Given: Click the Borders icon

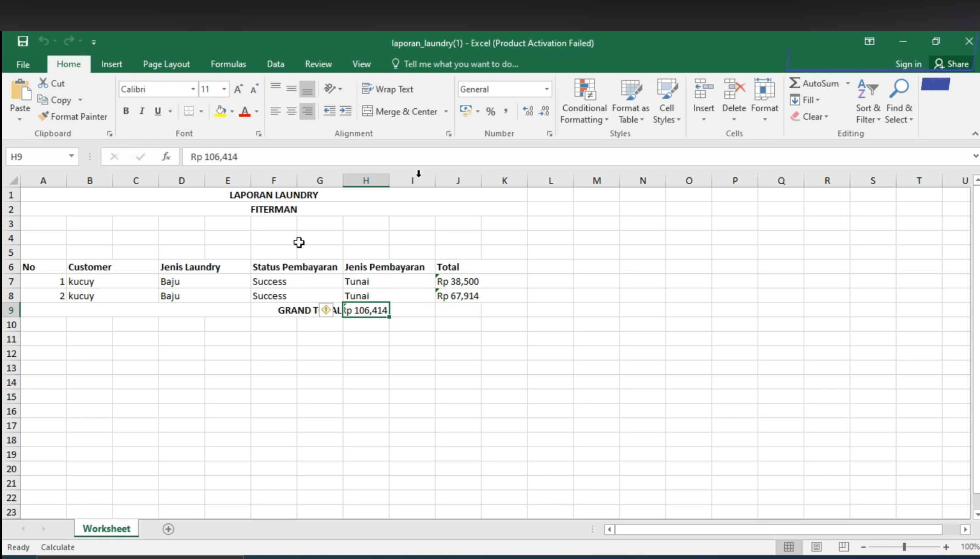Looking at the screenshot, I should coord(189,111).
